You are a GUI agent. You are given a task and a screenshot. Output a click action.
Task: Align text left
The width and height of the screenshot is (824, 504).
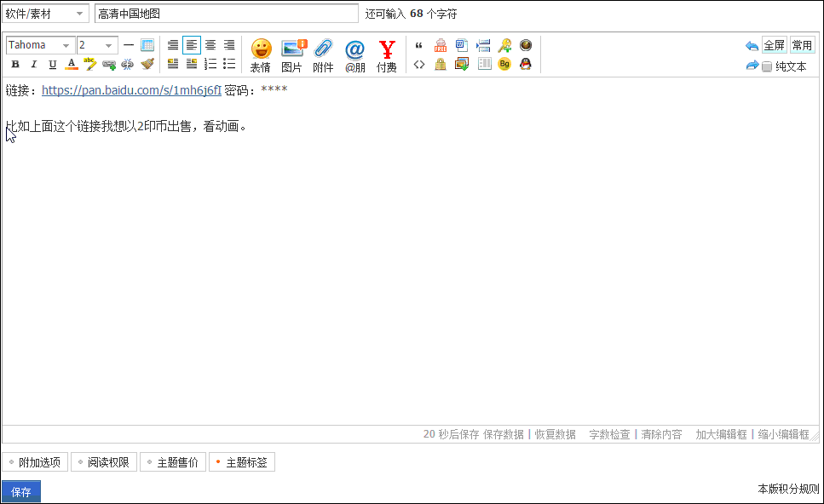tap(192, 45)
